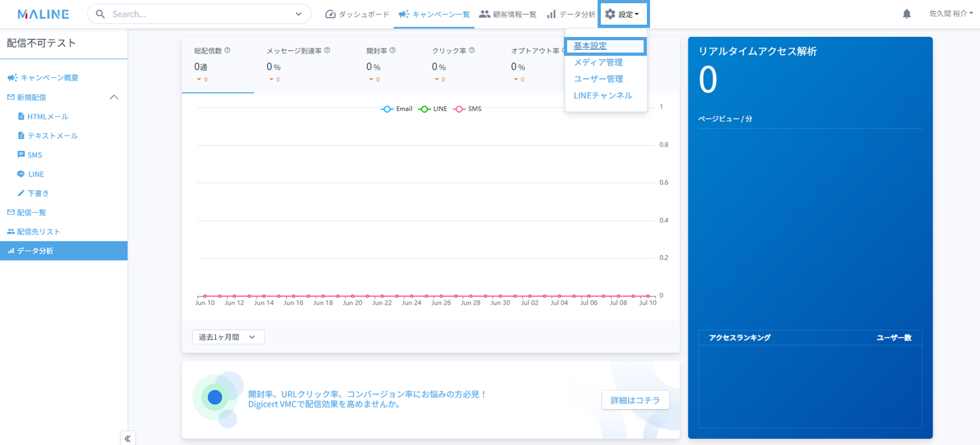Open the 過去1ヶ月間 period dropdown
The width and height of the screenshot is (980, 445).
[x=228, y=337]
